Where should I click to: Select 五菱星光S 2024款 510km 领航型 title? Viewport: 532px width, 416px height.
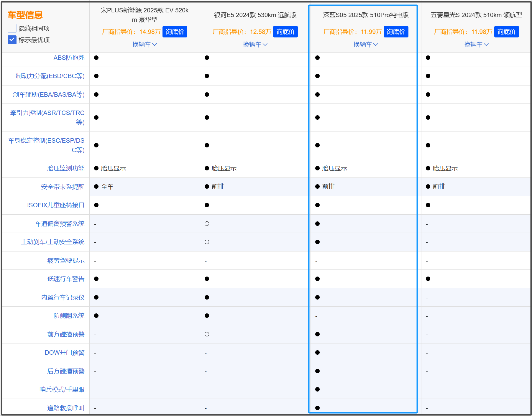(x=476, y=15)
